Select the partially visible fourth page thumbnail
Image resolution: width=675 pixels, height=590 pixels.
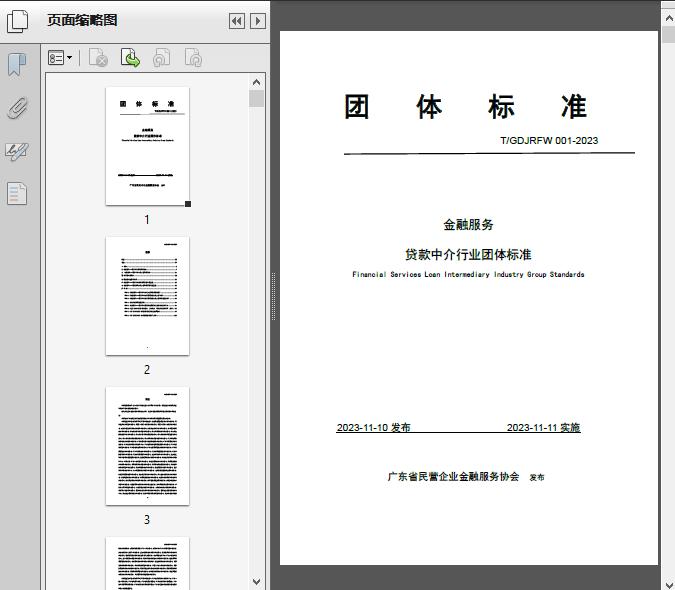(147, 563)
